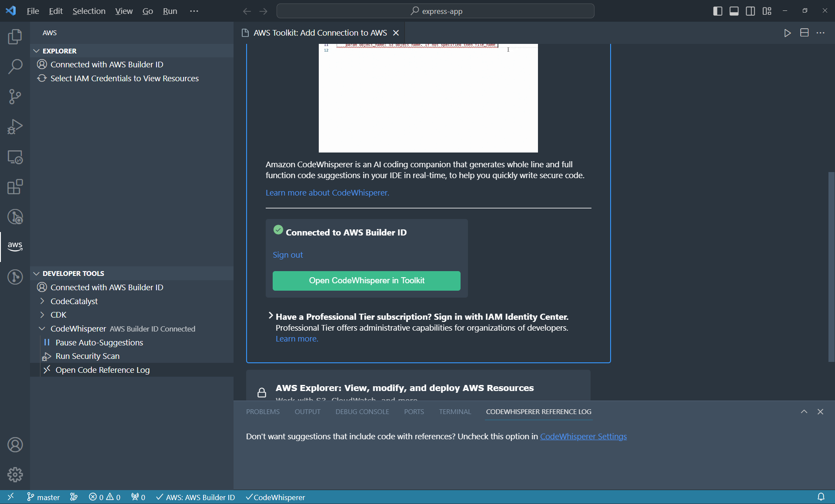Toggle the secondary sidebar layout icon
The width and height of the screenshot is (835, 504).
point(750,11)
